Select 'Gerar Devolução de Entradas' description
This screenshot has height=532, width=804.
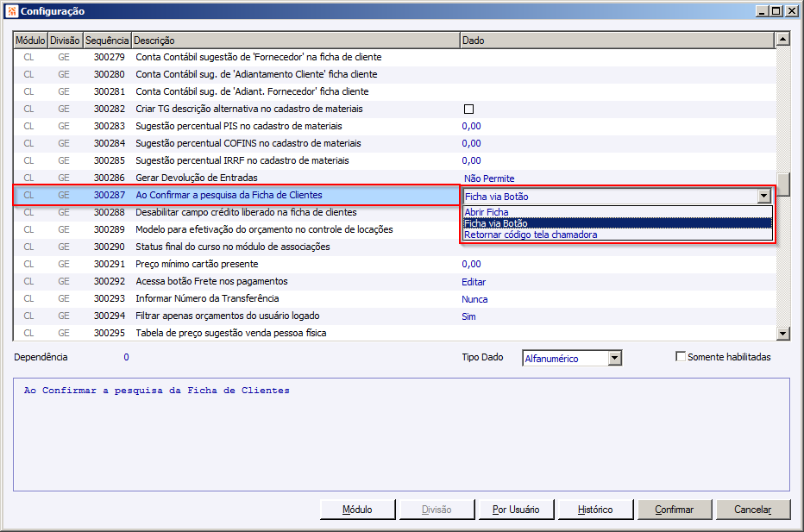197,178
